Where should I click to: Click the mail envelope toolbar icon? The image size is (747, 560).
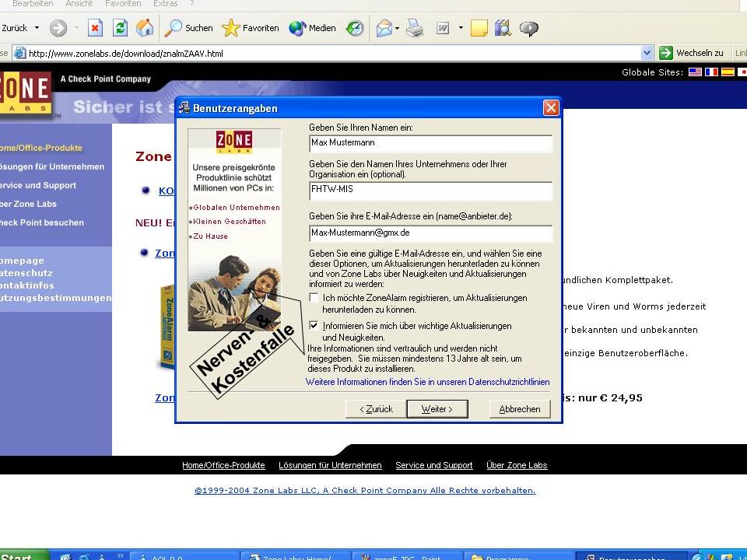click(x=384, y=28)
